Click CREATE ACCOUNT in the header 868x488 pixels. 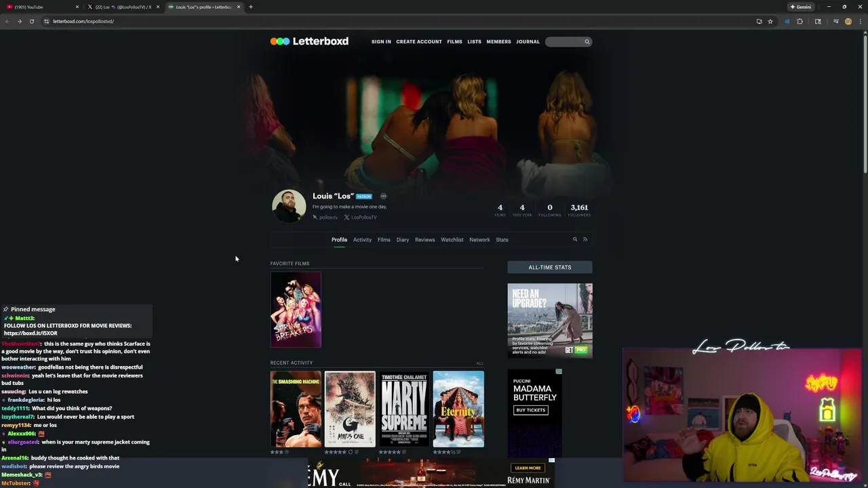(419, 41)
